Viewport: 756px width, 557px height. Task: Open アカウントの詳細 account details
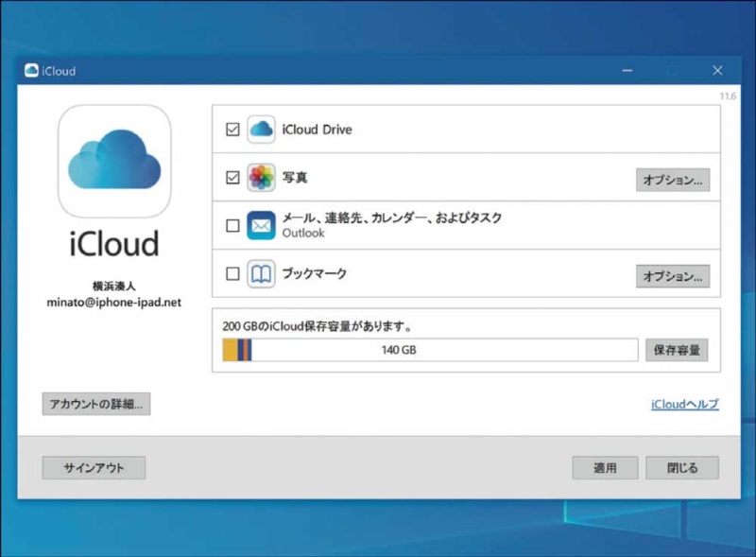click(x=96, y=404)
